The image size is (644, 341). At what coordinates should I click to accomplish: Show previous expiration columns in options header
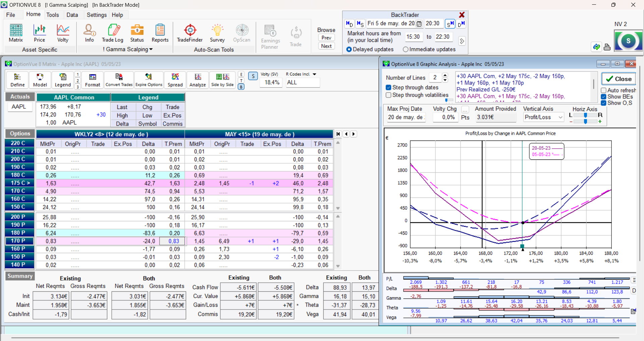click(346, 134)
